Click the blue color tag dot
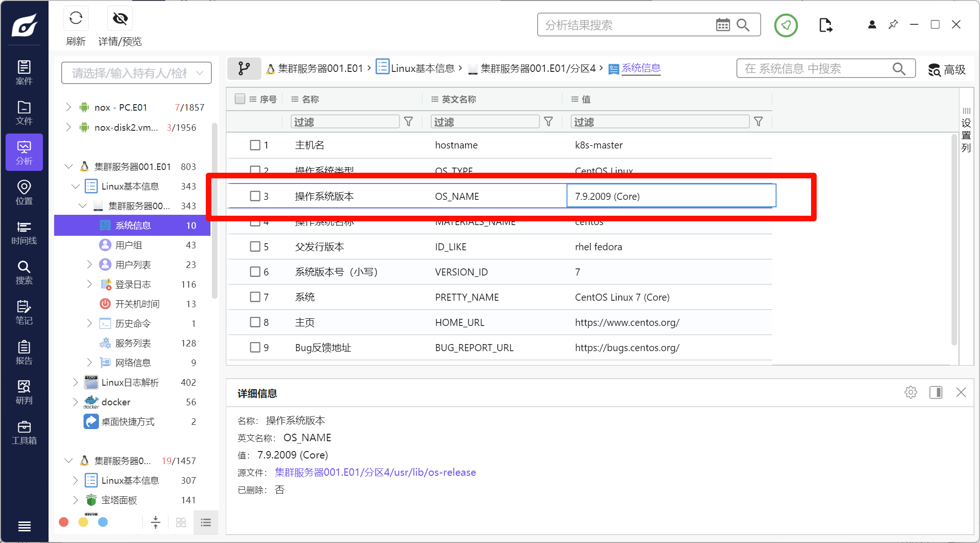The image size is (980, 543). pyautogui.click(x=103, y=522)
